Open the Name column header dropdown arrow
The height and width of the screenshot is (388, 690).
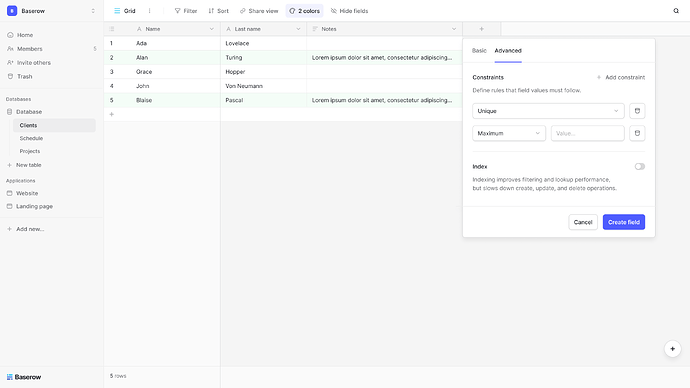click(x=211, y=29)
